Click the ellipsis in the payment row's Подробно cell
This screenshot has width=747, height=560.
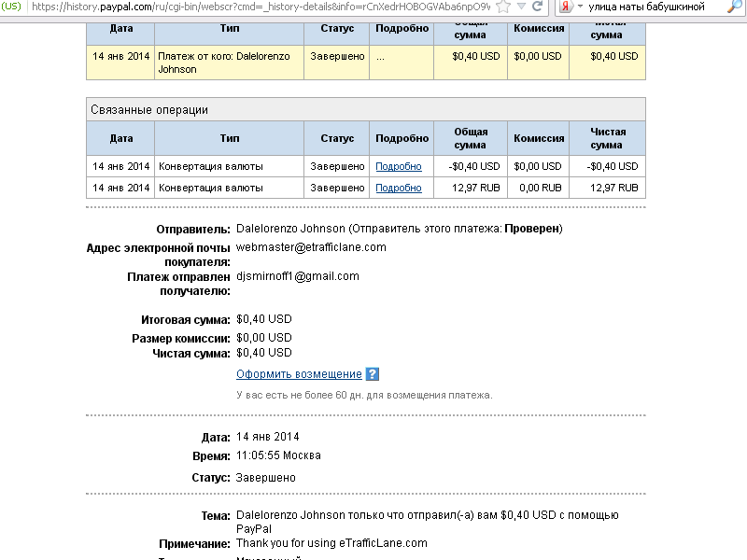380,57
